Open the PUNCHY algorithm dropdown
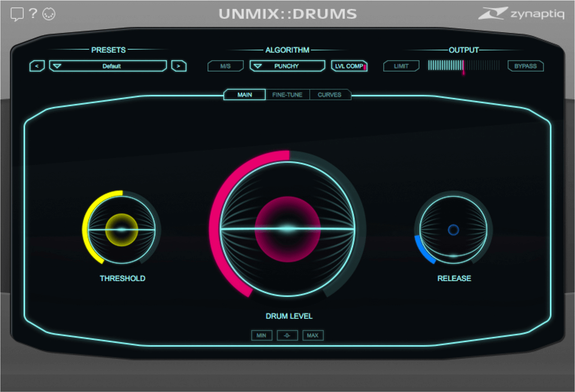The image size is (575, 392). coord(287,65)
